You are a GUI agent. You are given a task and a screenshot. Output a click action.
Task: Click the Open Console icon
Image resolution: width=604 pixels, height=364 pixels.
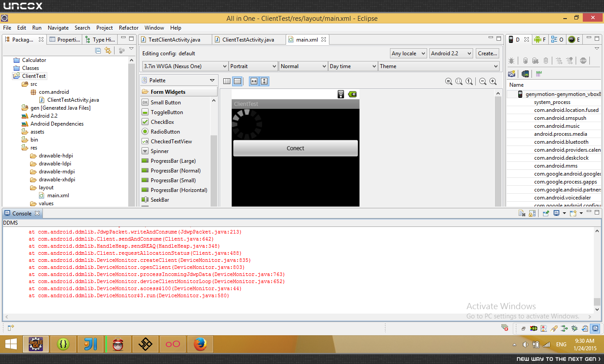(x=573, y=214)
